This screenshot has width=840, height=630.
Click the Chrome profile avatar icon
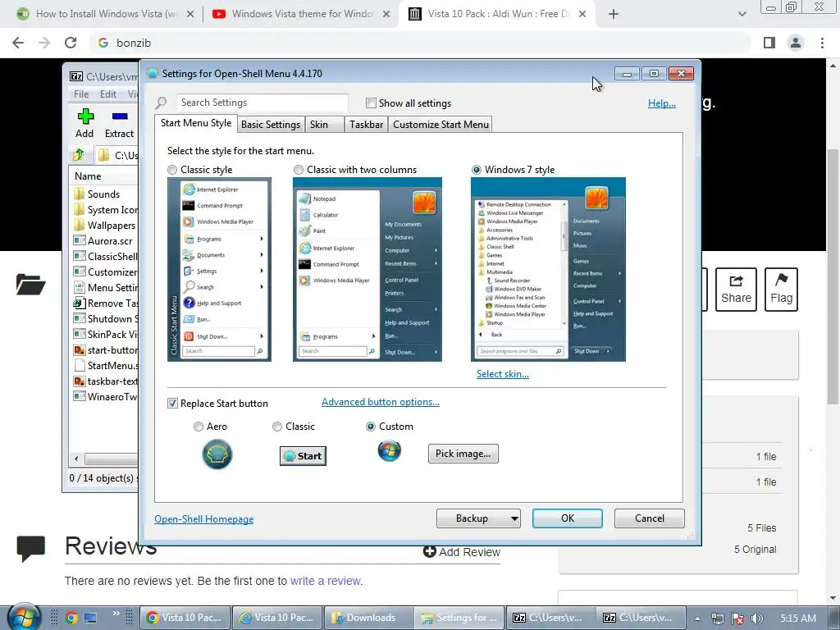[x=796, y=43]
